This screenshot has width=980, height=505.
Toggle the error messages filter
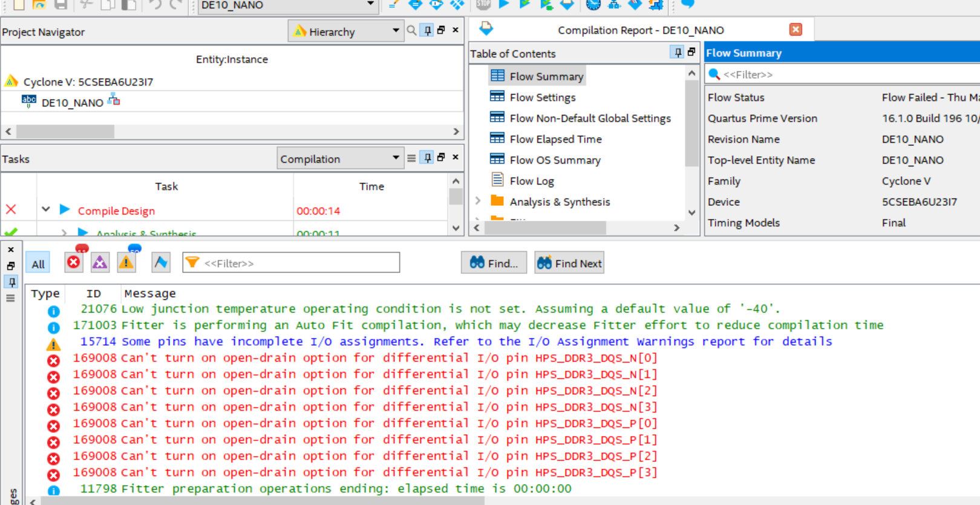(x=74, y=262)
